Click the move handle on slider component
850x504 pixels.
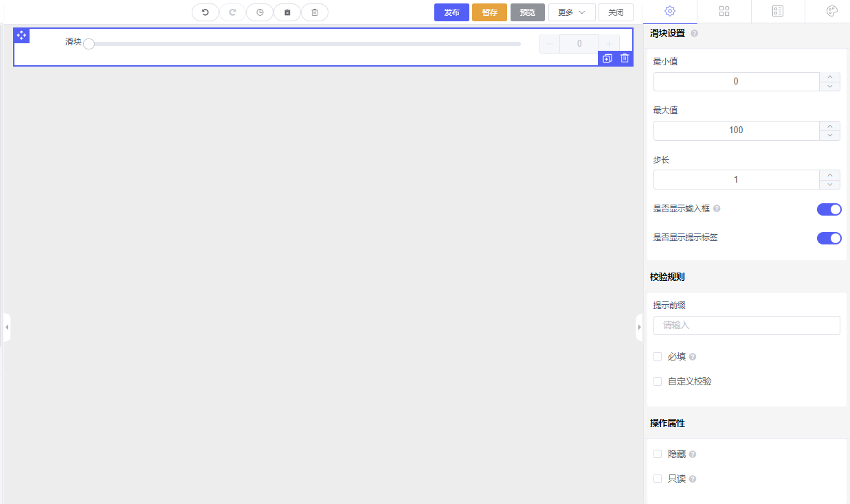pos(21,35)
